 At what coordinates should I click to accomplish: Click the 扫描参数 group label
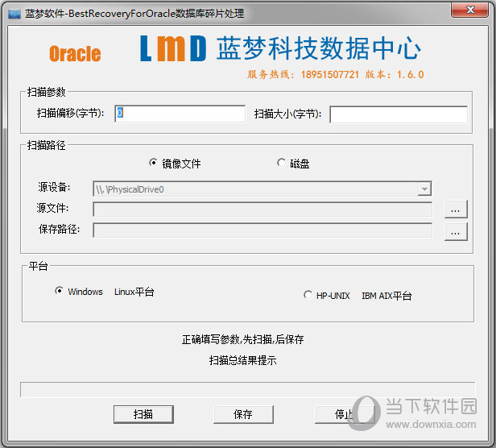point(46,92)
